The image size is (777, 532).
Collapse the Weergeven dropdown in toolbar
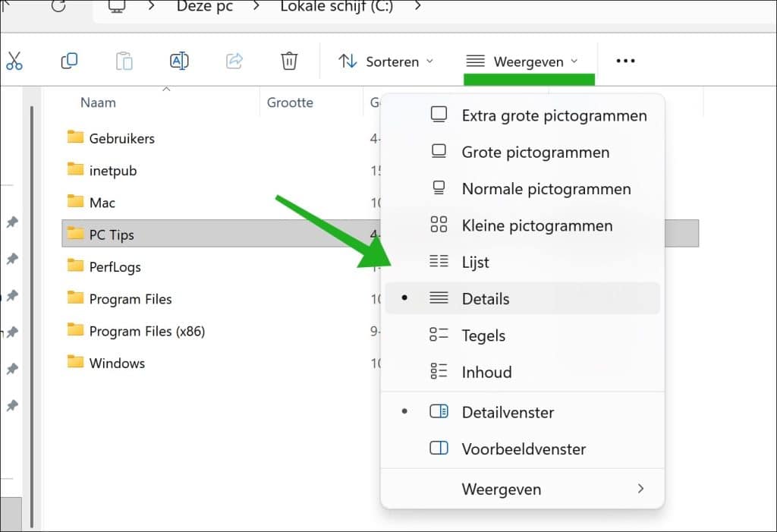pyautogui.click(x=521, y=61)
